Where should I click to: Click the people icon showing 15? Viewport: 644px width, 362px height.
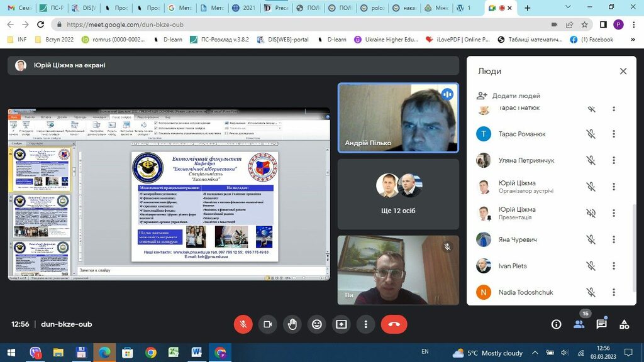(579, 324)
